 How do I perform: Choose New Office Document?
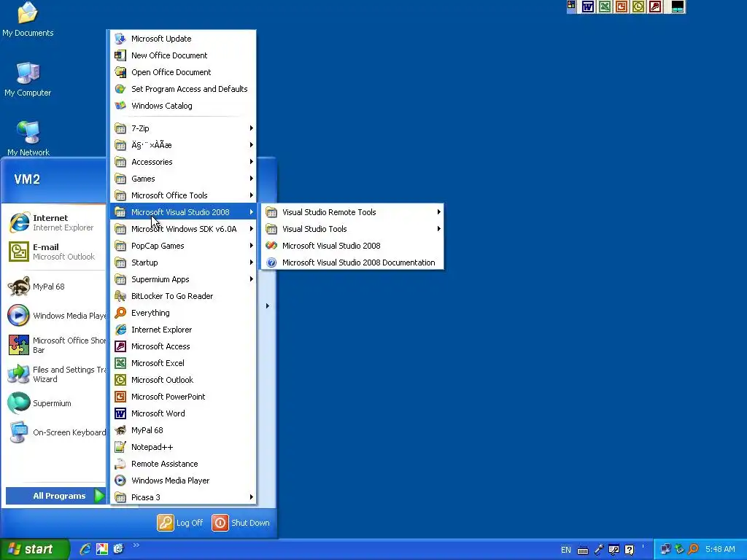[183, 55]
